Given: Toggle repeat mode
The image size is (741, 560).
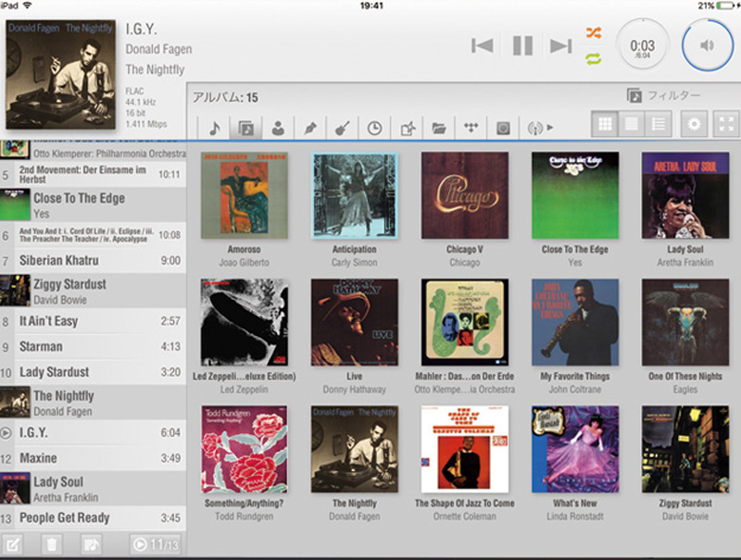Looking at the screenshot, I should pyautogui.click(x=594, y=58).
